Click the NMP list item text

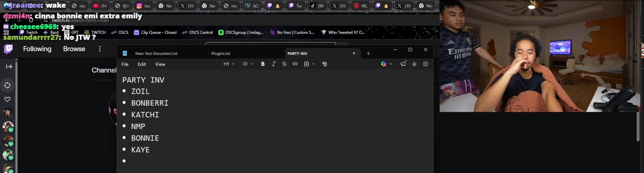pyautogui.click(x=138, y=126)
